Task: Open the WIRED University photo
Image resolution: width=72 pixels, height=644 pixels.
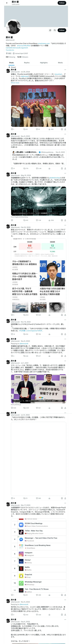Action: (x=39, y=106)
